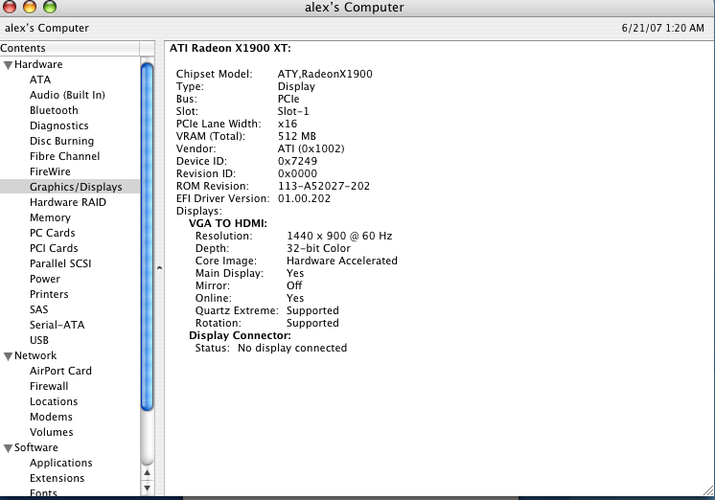The height and width of the screenshot is (500, 715).
Task: Select Power in the Hardware list
Action: click(x=45, y=279)
